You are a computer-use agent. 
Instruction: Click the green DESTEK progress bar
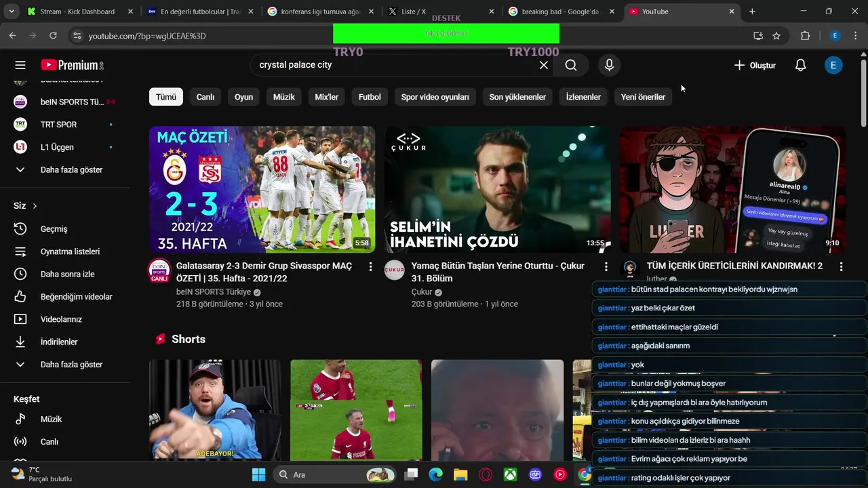tap(446, 33)
